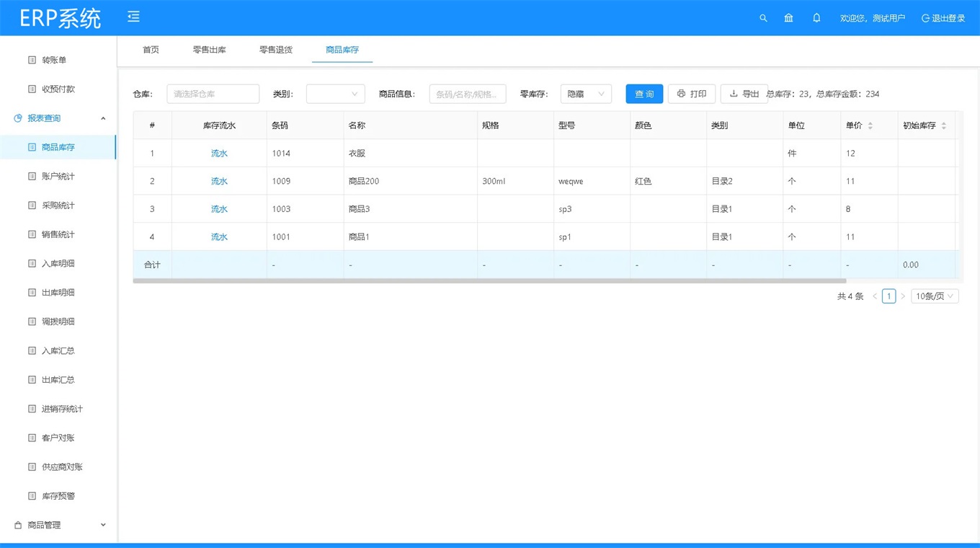Screen dimensions: 980x548
Task: Log out with 退出登录
Action: (x=943, y=18)
